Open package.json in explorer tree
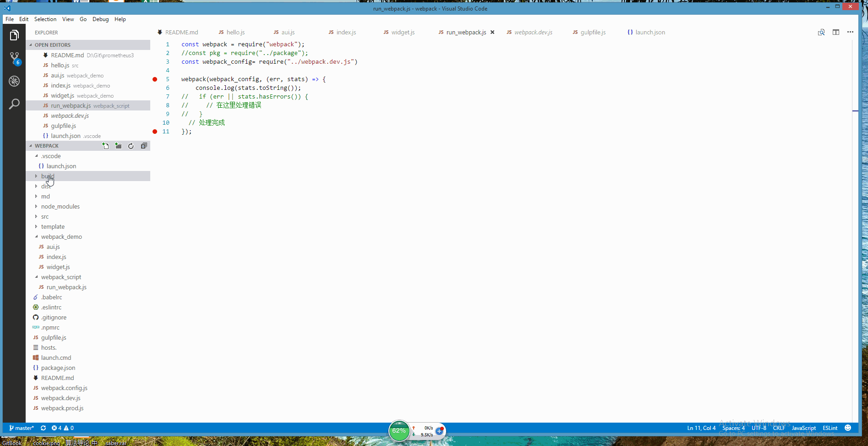The image size is (868, 446). [88, 368]
